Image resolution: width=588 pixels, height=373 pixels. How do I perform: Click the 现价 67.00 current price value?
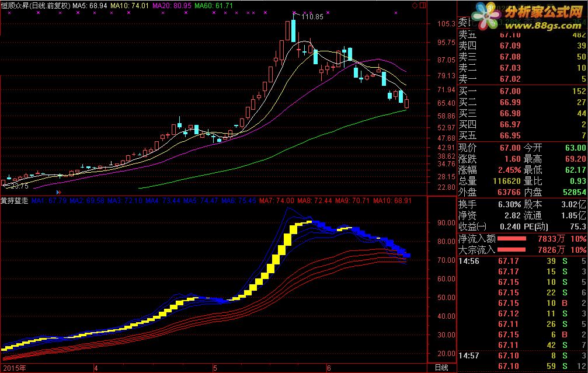pos(510,148)
